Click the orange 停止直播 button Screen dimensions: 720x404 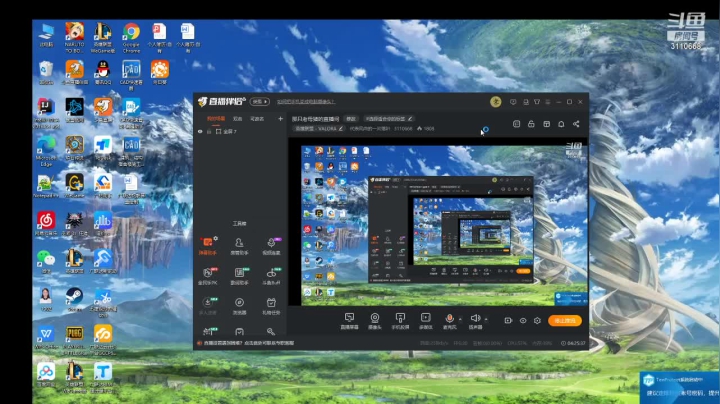pyautogui.click(x=565, y=320)
